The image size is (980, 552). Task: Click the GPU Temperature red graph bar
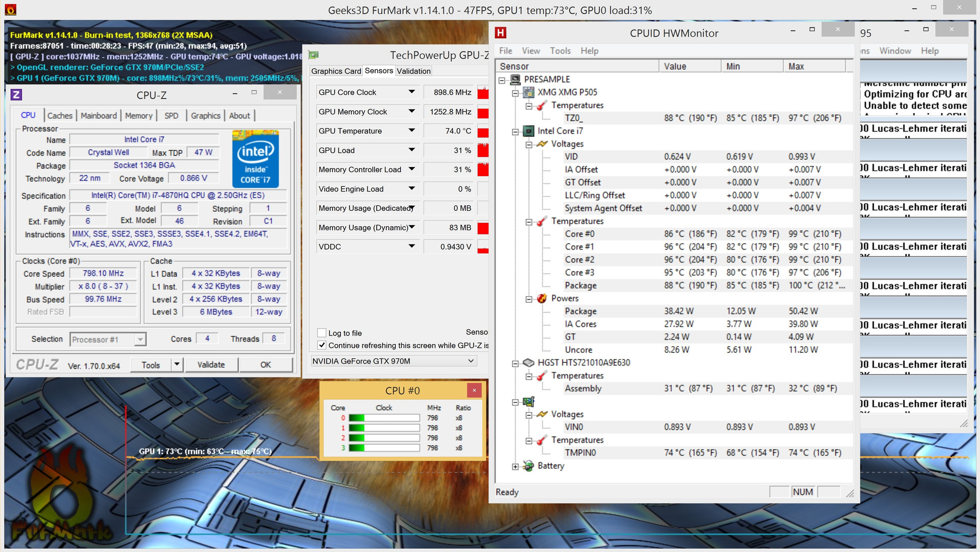(x=483, y=132)
